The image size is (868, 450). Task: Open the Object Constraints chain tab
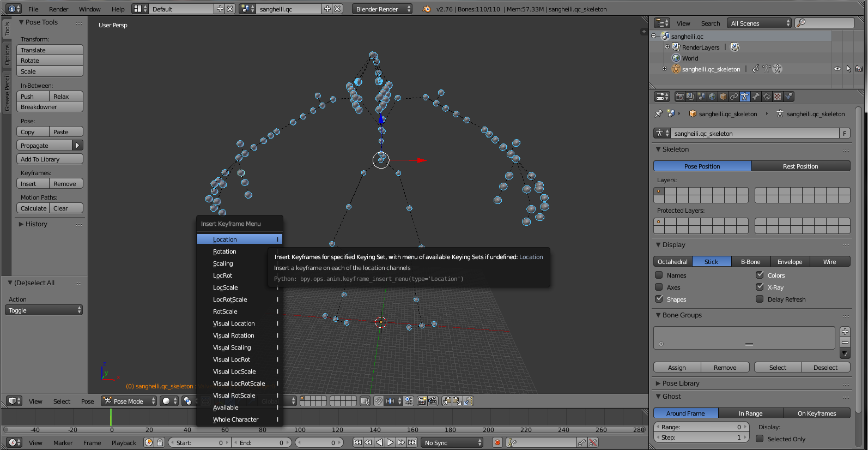[x=734, y=97]
